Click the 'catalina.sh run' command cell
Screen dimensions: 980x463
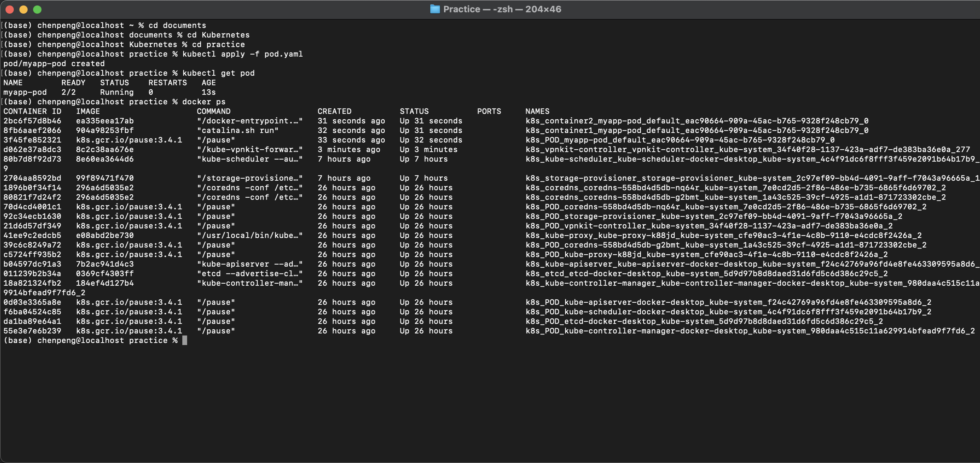(238, 130)
